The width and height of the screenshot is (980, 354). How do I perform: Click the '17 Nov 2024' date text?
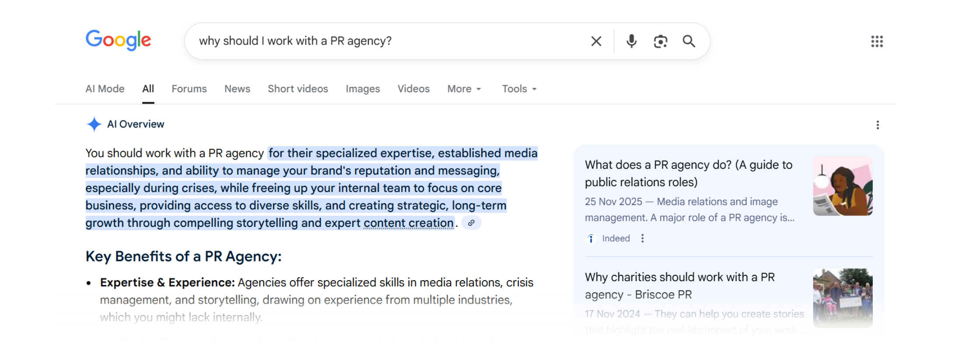[612, 314]
